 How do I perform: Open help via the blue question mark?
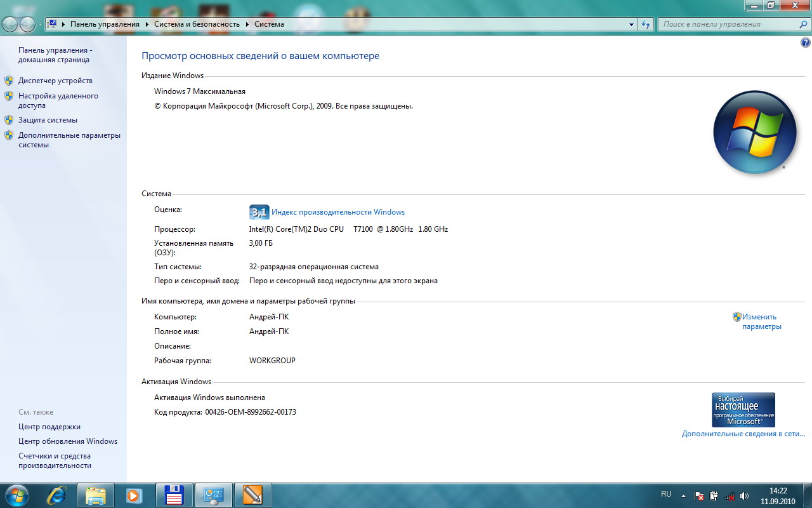click(806, 43)
